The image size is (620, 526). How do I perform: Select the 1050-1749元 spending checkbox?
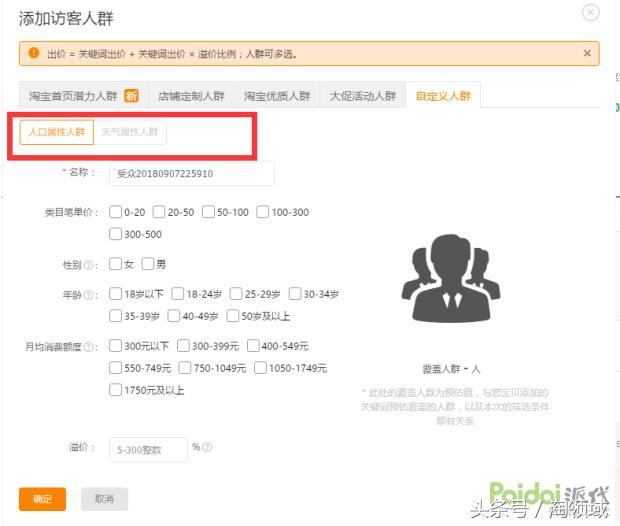260,368
